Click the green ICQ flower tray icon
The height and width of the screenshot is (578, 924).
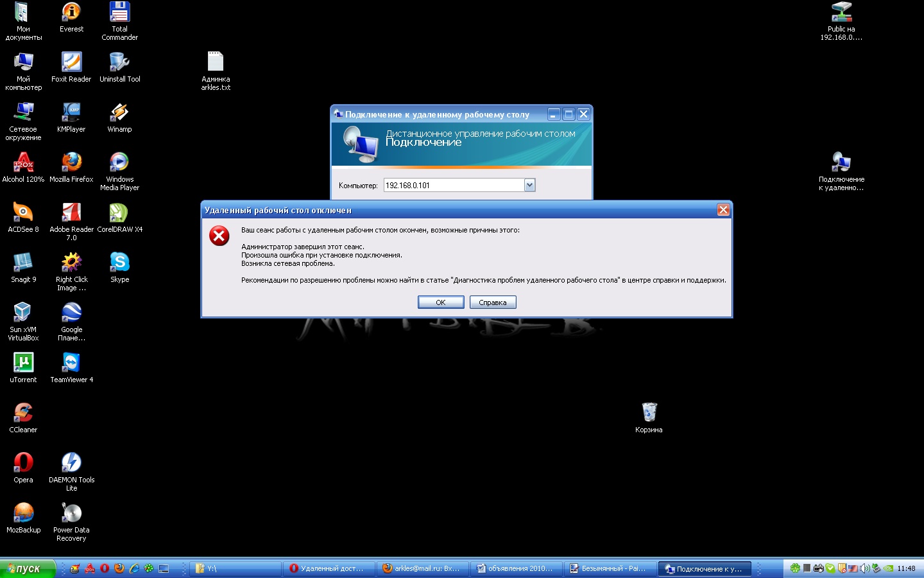click(x=795, y=568)
